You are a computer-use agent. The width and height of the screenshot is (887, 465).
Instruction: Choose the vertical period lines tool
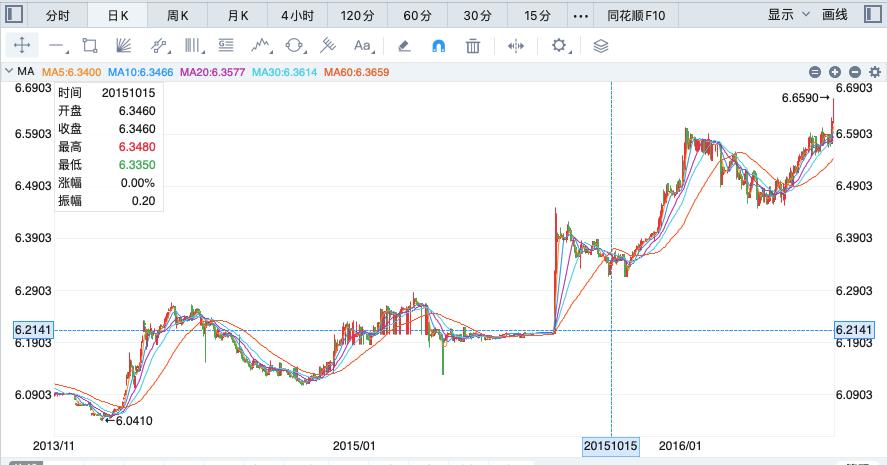[193, 46]
